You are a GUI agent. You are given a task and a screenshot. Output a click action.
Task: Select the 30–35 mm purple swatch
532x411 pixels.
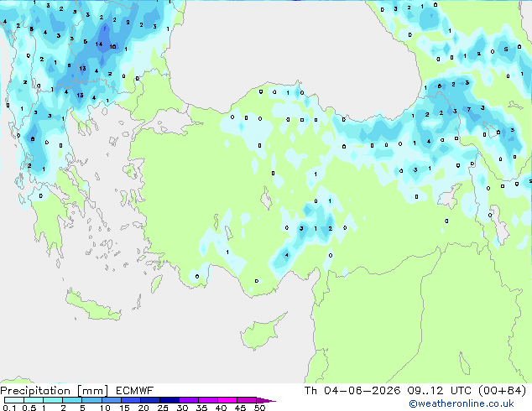pyautogui.click(x=189, y=400)
